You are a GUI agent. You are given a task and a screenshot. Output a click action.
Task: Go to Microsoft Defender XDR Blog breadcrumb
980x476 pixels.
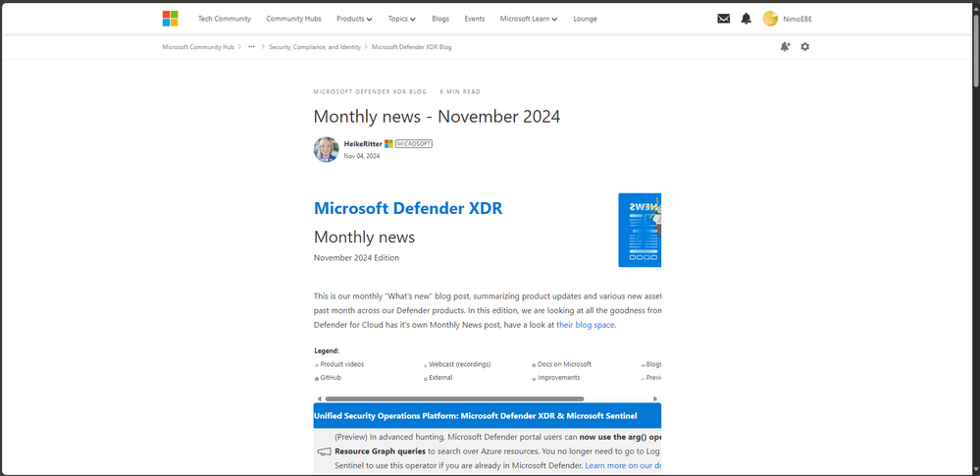click(x=411, y=47)
